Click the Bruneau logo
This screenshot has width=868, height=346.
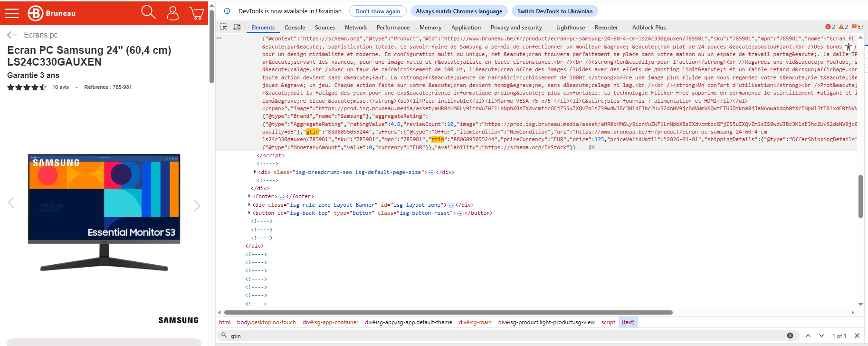(x=51, y=13)
